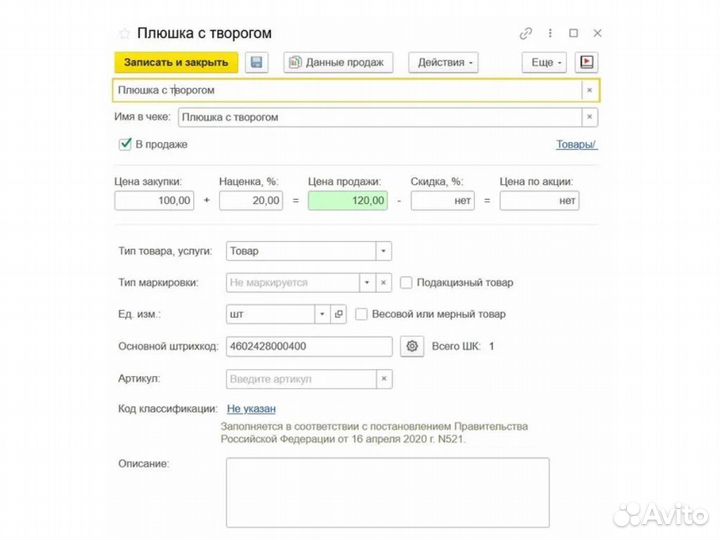Viewport: 720px width, 540px height.
Task: Click the 'Скидка, %' input field
Action: pos(442,201)
